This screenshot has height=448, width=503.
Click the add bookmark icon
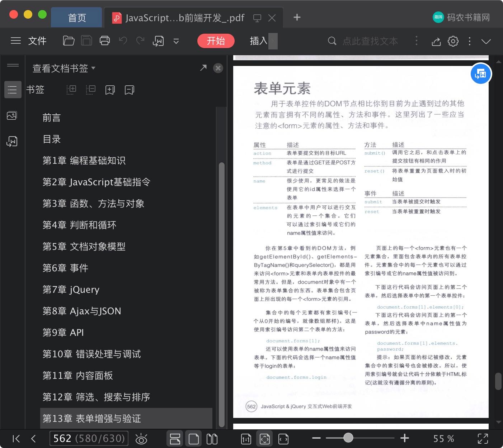(110, 90)
